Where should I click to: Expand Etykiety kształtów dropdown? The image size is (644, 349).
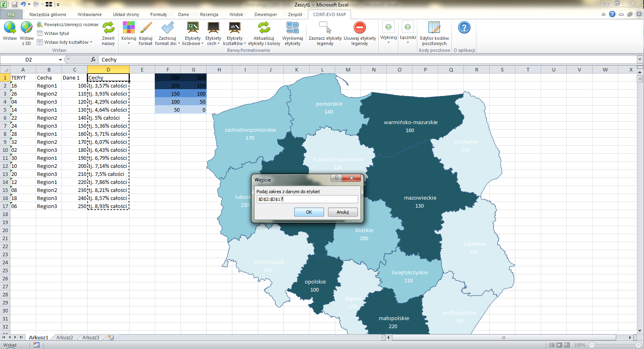(234, 33)
